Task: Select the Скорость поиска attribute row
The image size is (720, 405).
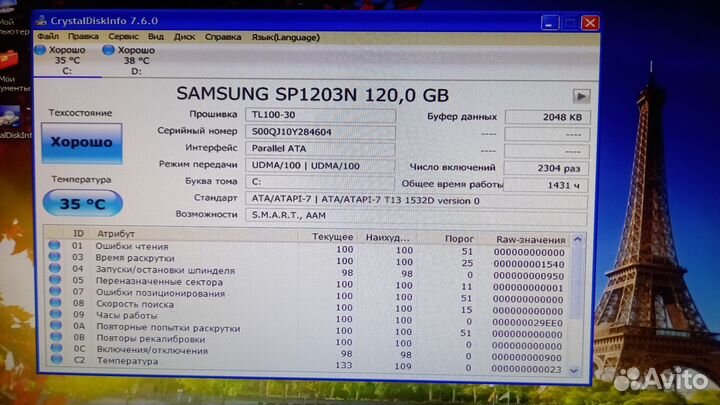Action: [308, 306]
